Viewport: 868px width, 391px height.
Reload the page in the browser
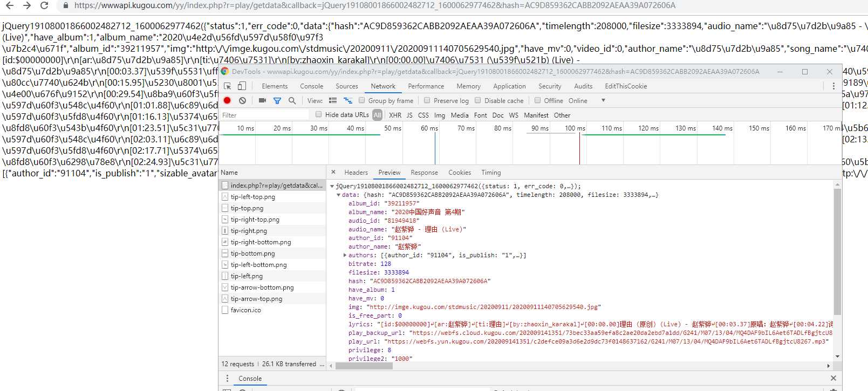click(x=44, y=5)
